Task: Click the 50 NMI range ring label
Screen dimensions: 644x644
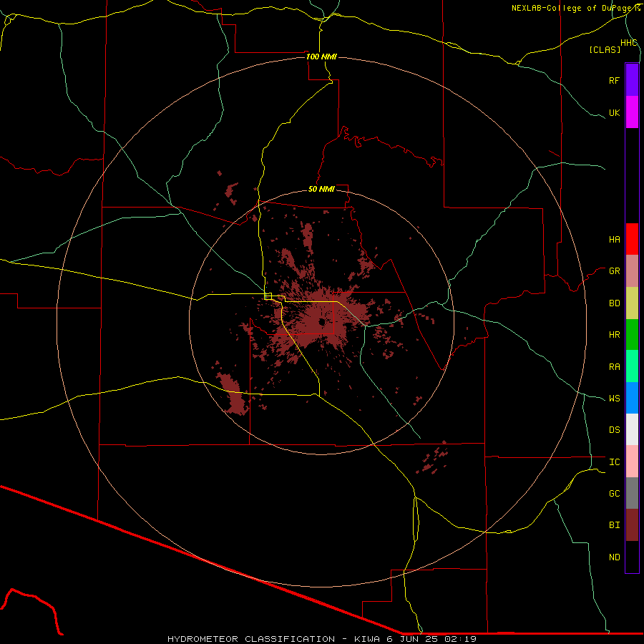Action: [x=321, y=189]
